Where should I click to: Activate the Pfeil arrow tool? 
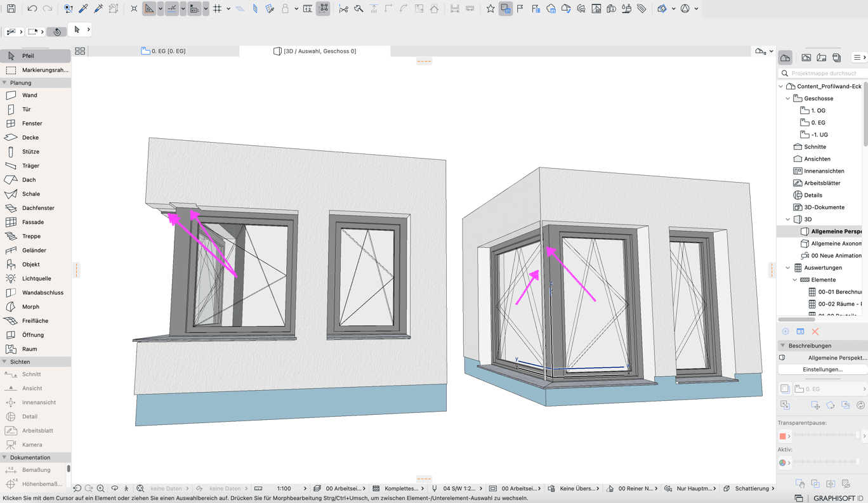point(36,56)
